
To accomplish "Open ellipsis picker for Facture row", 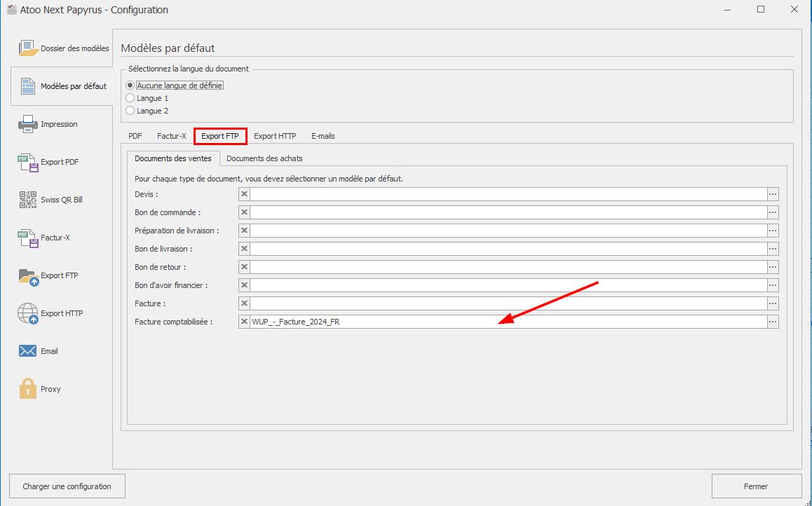I will coord(773,303).
